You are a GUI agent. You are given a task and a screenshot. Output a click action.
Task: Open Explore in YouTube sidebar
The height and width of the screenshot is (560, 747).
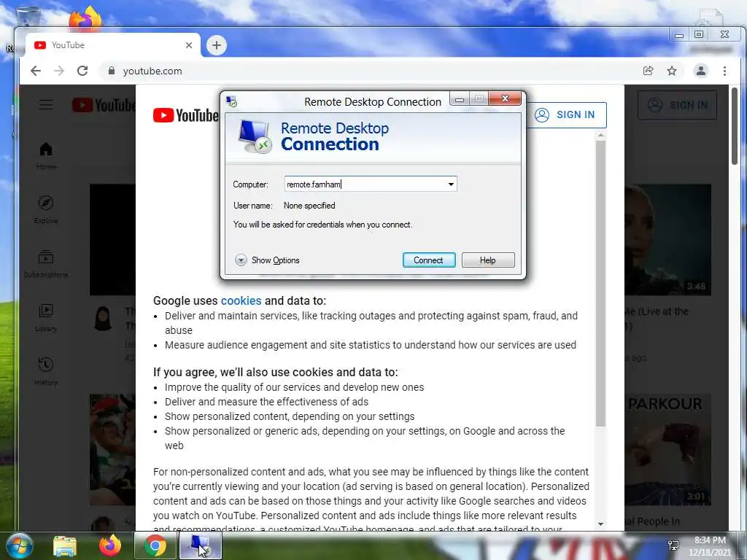pyautogui.click(x=46, y=209)
